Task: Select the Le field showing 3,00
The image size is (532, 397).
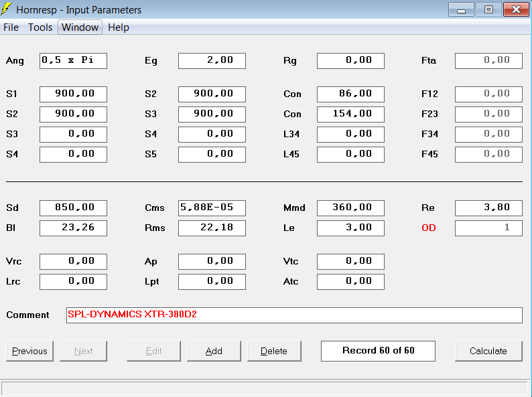Action: click(351, 228)
